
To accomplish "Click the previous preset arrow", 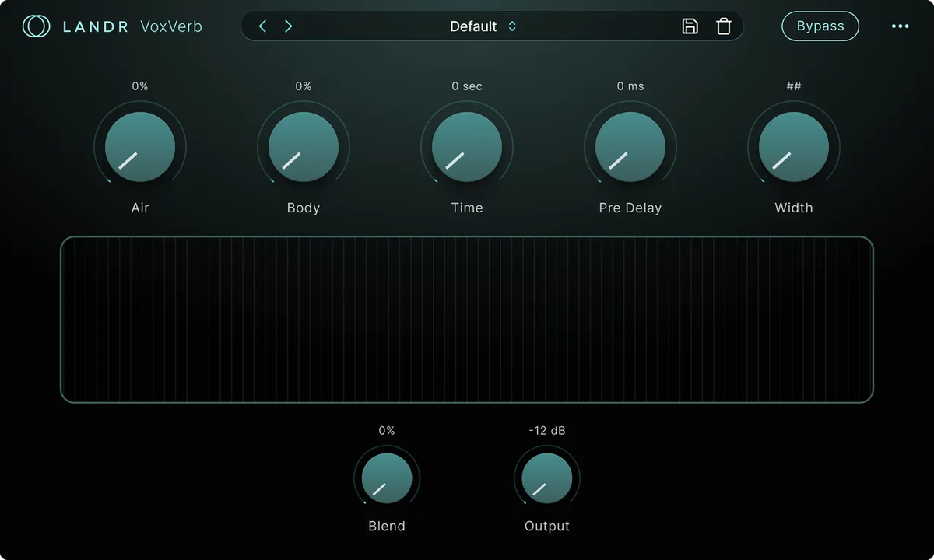I will pyautogui.click(x=262, y=26).
